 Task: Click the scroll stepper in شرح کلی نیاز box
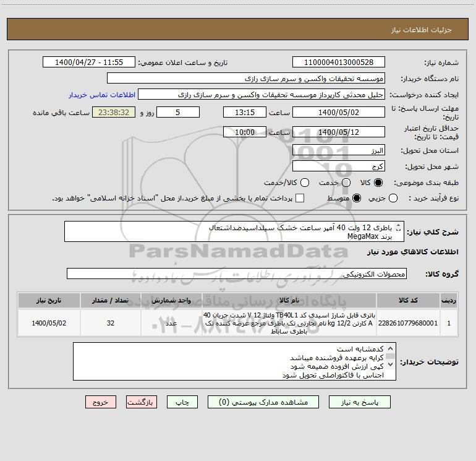[398, 227]
